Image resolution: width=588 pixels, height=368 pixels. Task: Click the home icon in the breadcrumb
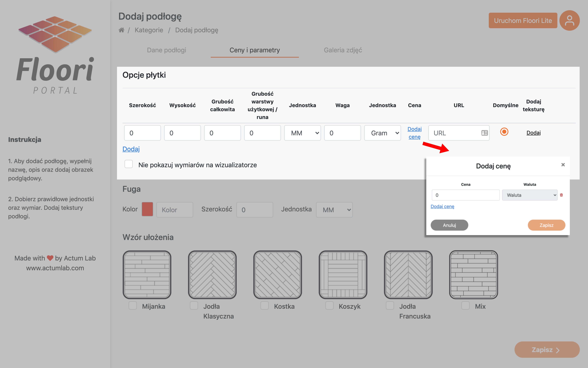click(x=121, y=30)
